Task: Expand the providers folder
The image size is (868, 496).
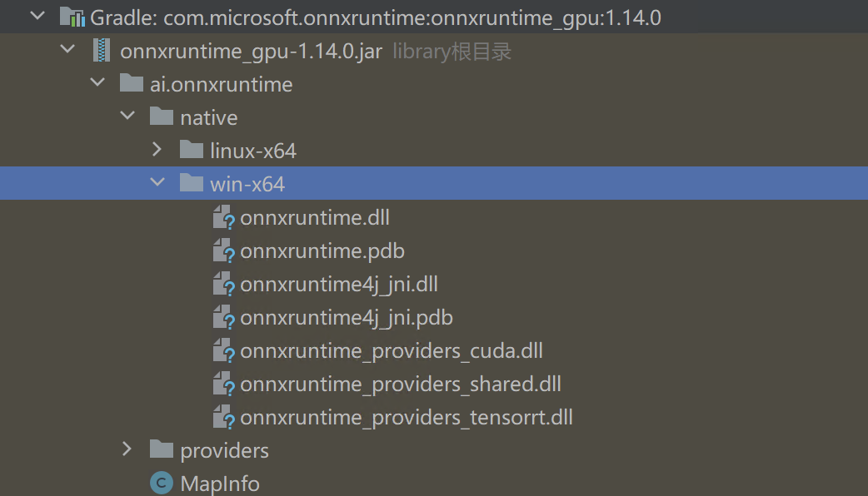Action: tap(127, 449)
